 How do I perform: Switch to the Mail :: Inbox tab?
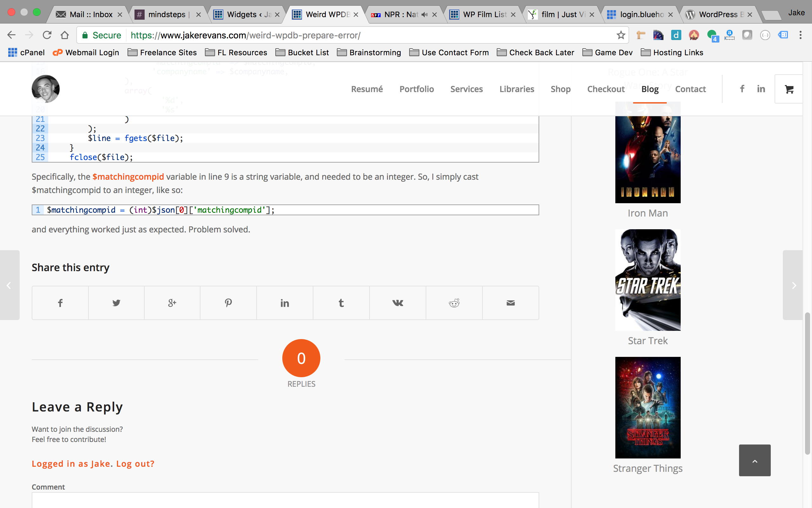(89, 15)
